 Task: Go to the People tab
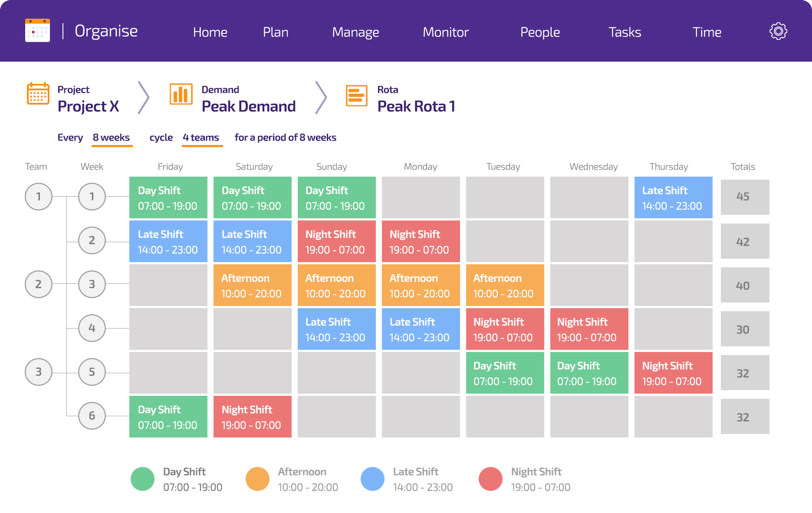pos(540,32)
